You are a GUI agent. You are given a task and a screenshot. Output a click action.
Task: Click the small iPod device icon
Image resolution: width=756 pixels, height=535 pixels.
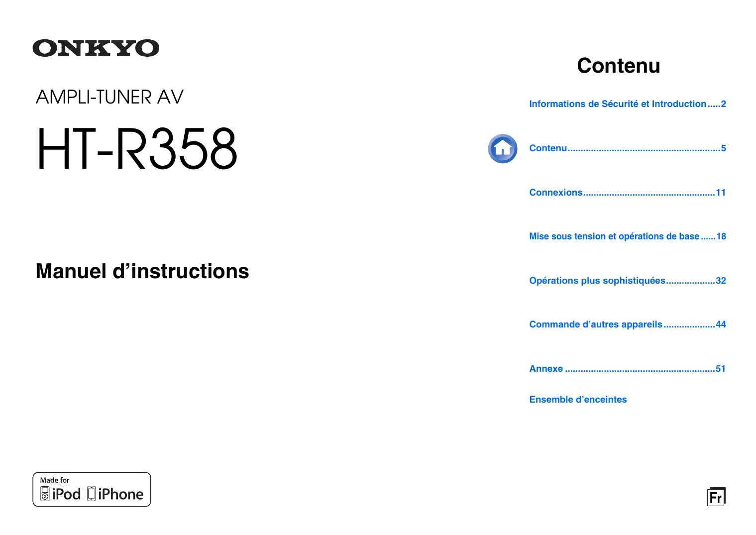click(x=45, y=494)
